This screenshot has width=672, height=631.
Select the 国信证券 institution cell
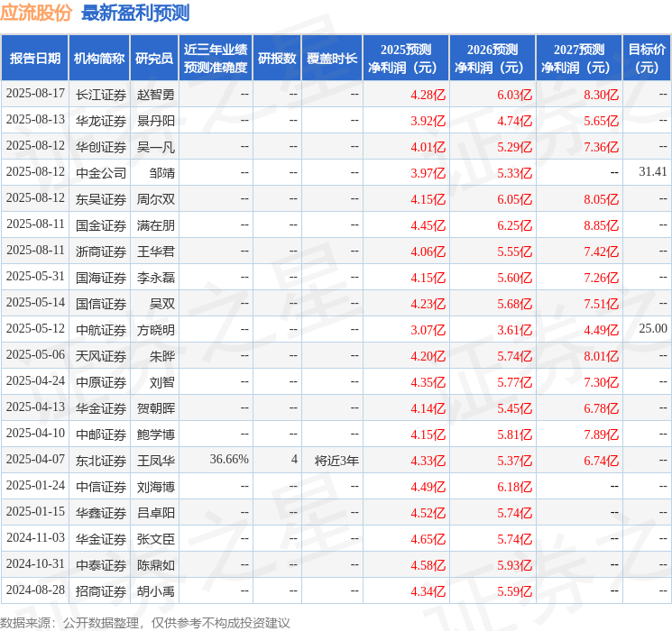101,304
